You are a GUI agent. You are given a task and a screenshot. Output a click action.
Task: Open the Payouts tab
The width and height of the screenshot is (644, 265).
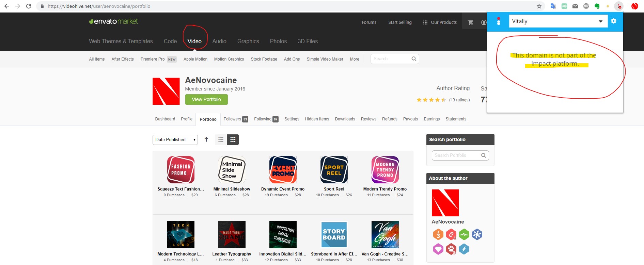tap(410, 119)
